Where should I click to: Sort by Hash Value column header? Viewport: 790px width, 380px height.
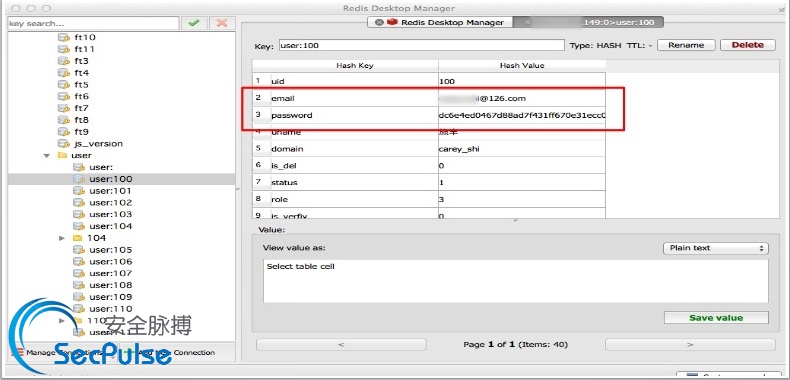tap(522, 66)
